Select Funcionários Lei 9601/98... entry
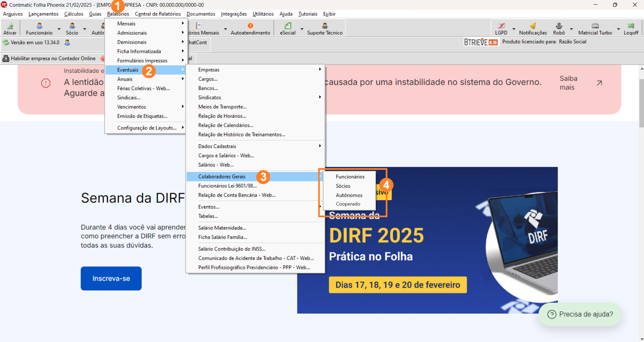 pyautogui.click(x=256, y=186)
